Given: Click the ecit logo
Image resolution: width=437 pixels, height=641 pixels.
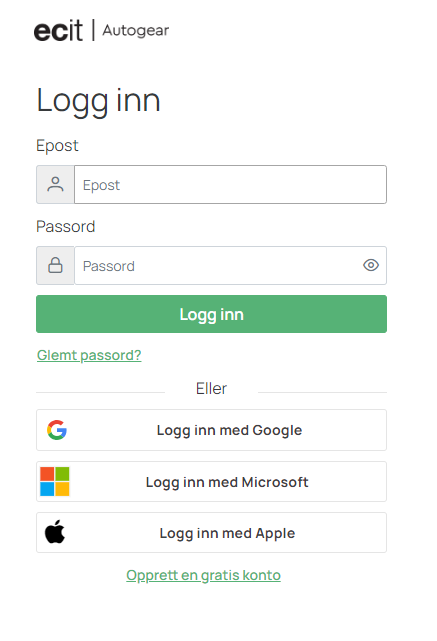Looking at the screenshot, I should click(58, 31).
